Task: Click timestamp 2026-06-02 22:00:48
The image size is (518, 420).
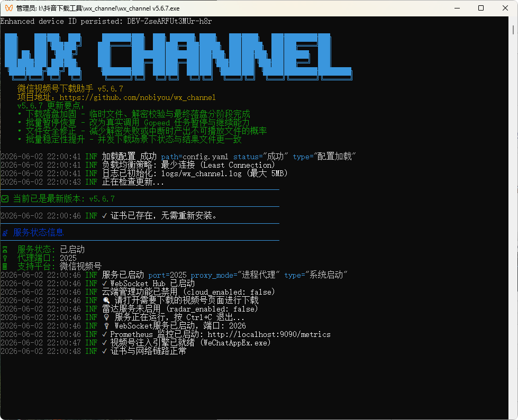Action: (41, 351)
